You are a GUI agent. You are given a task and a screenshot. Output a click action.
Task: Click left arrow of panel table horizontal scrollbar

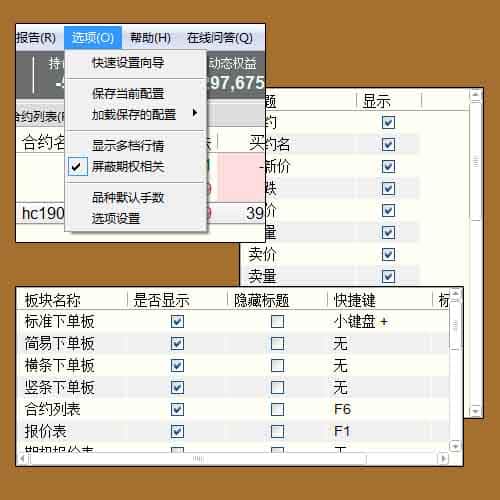[x=23, y=459]
